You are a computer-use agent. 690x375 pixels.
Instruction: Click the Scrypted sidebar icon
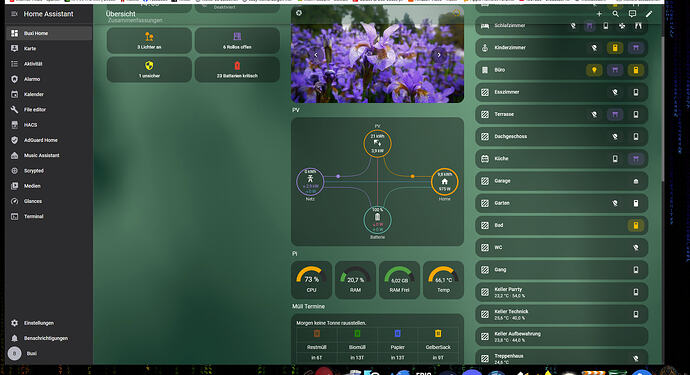[15, 171]
